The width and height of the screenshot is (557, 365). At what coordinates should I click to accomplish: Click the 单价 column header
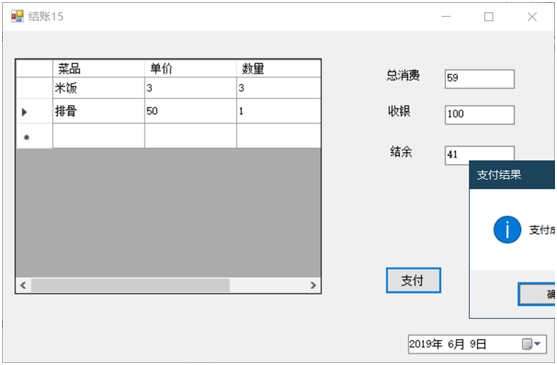190,69
